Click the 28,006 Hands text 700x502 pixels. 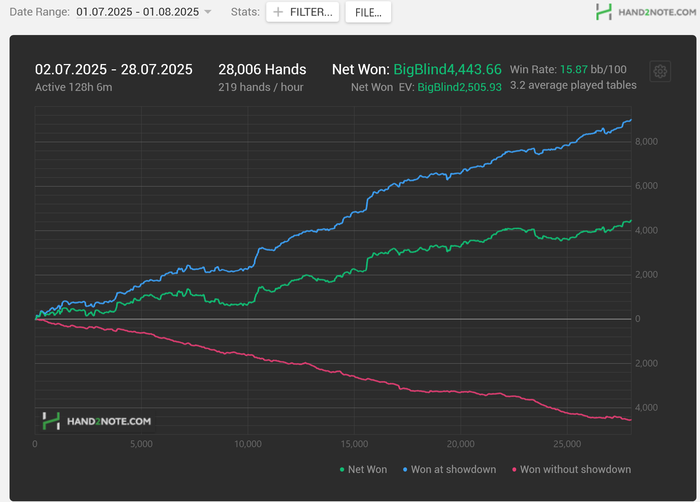pos(262,70)
